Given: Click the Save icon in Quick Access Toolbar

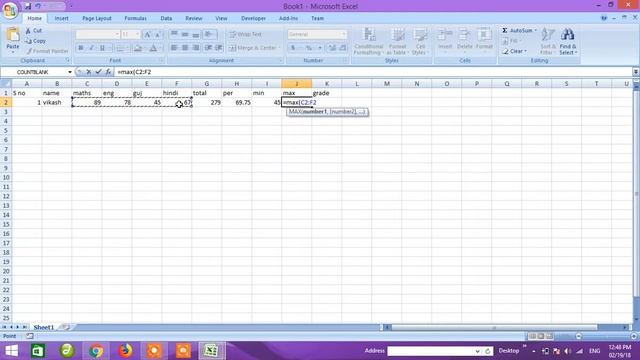Looking at the screenshot, I should click(28, 6).
